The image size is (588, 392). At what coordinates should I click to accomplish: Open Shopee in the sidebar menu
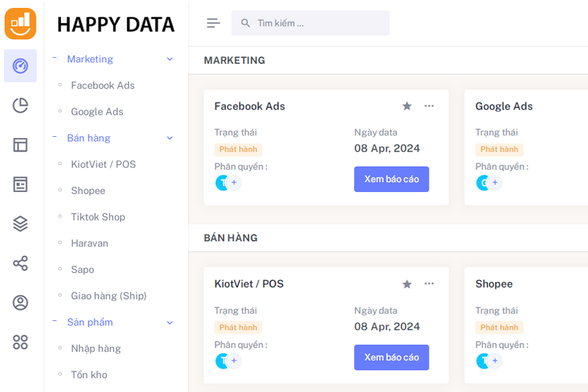tap(88, 191)
